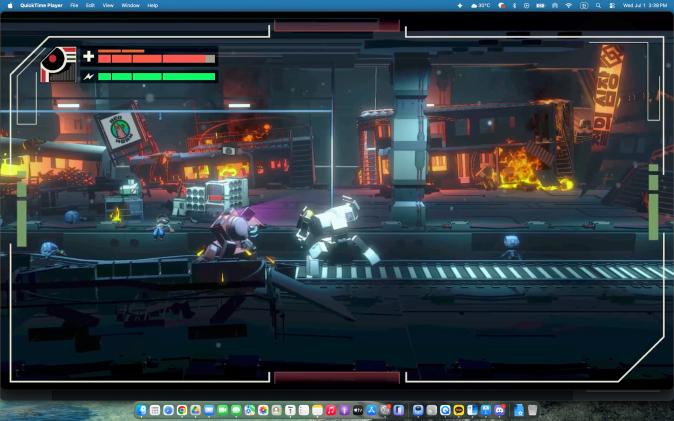Launch Google Chrome from the Dock

(182, 410)
